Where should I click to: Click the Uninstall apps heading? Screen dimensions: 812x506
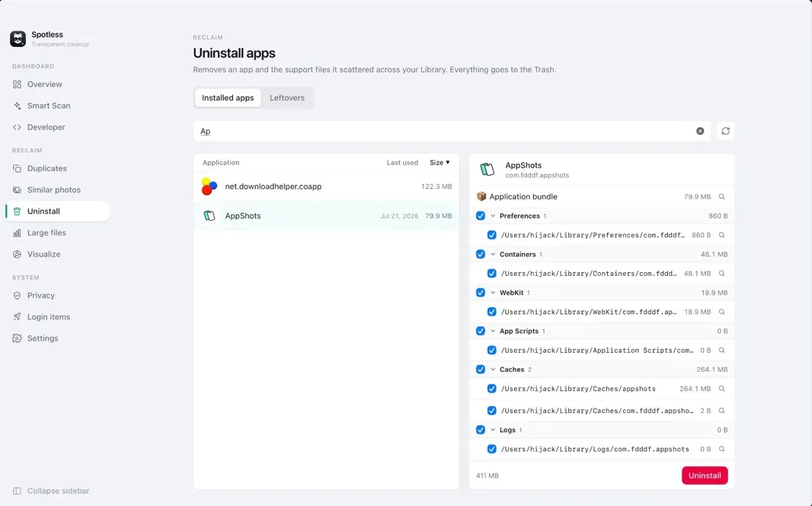(x=234, y=53)
